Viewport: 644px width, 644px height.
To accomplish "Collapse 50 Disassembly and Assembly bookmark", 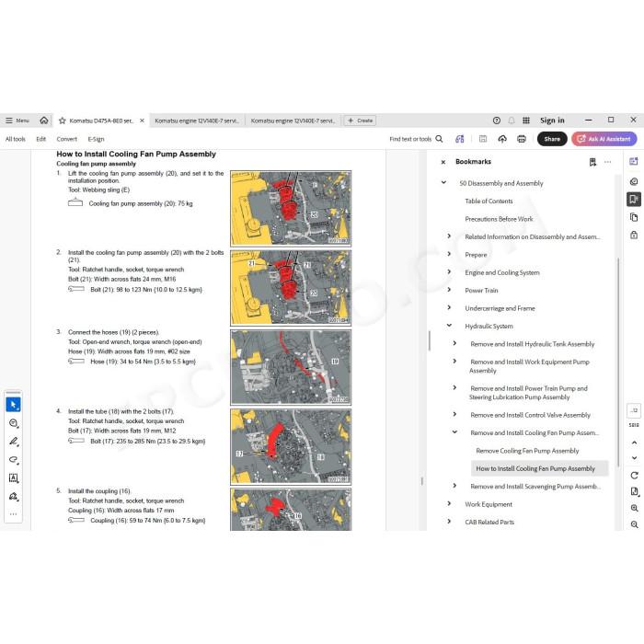I will point(443,182).
